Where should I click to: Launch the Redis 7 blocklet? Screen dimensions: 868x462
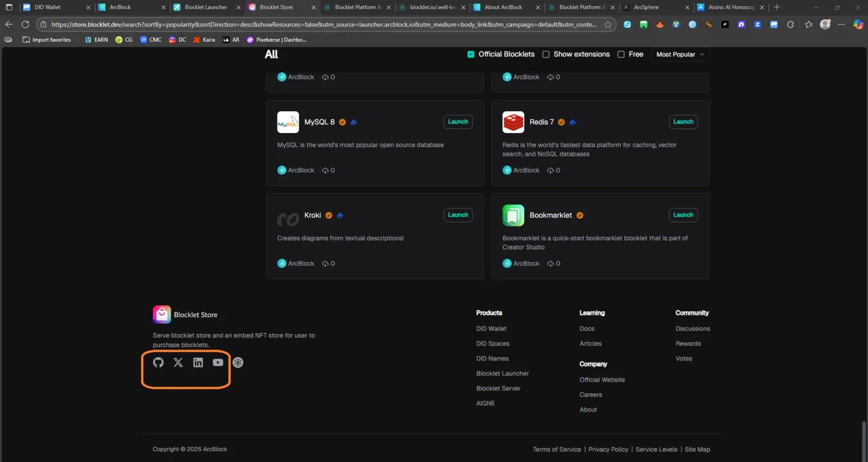click(683, 122)
